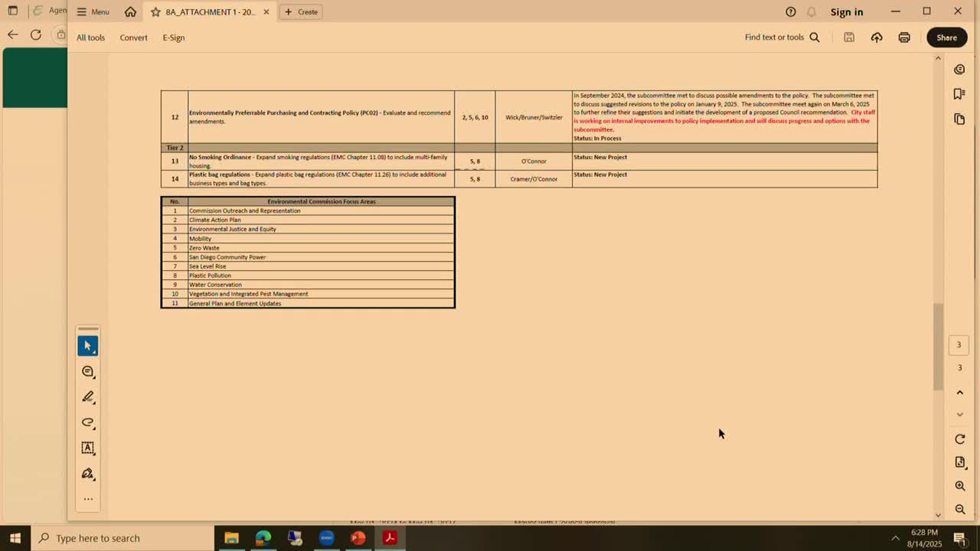Click the scroll up arrow at top
The width and height of the screenshot is (980, 551).
point(938,59)
